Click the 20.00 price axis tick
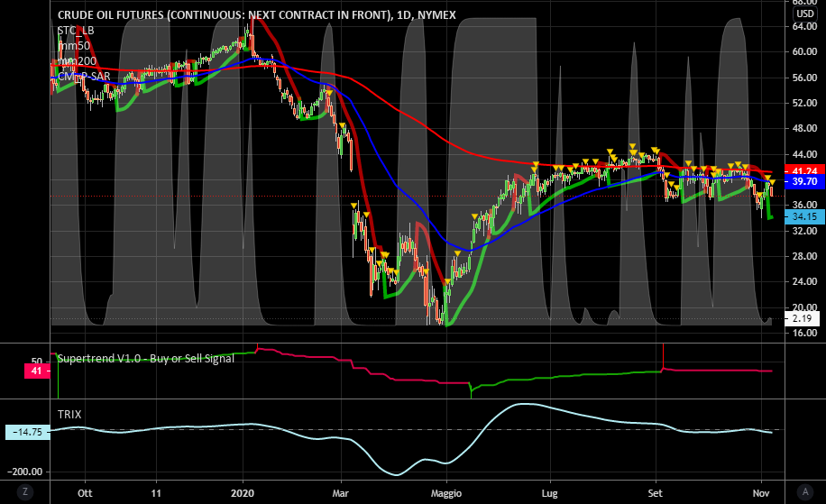The width and height of the screenshot is (826, 504). click(x=805, y=307)
